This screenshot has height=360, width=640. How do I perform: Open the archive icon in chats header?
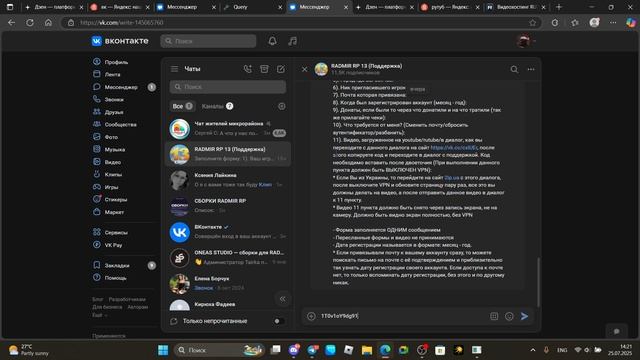coord(264,69)
